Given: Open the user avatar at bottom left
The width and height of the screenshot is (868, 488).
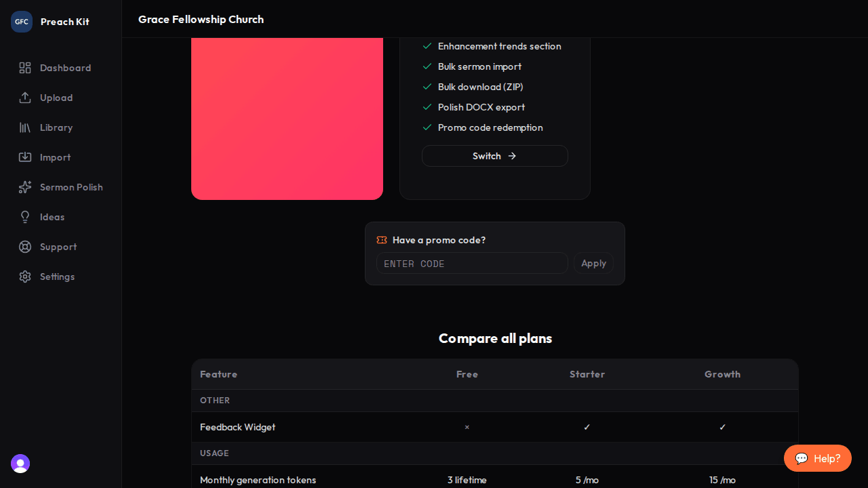Looking at the screenshot, I should tap(20, 464).
